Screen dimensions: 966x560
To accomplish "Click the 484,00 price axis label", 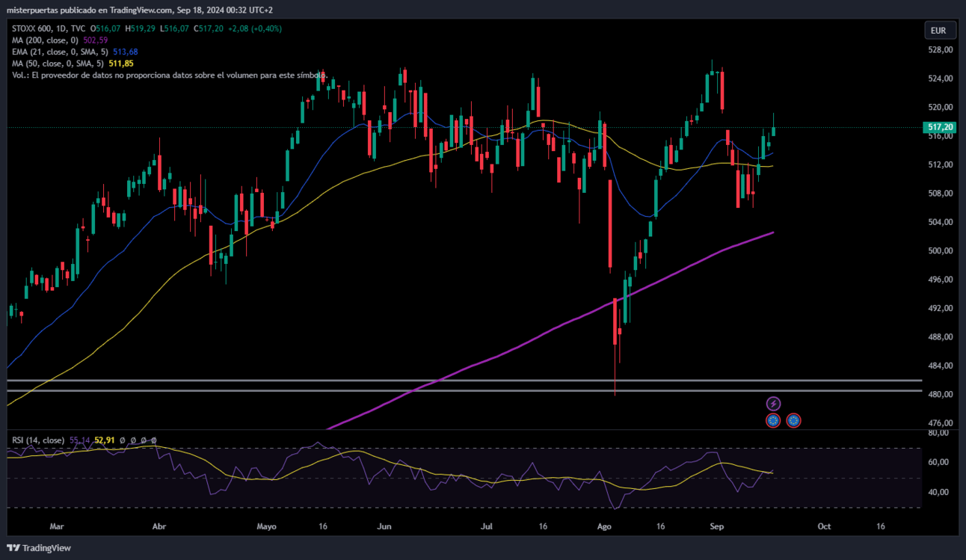I will 941,366.
